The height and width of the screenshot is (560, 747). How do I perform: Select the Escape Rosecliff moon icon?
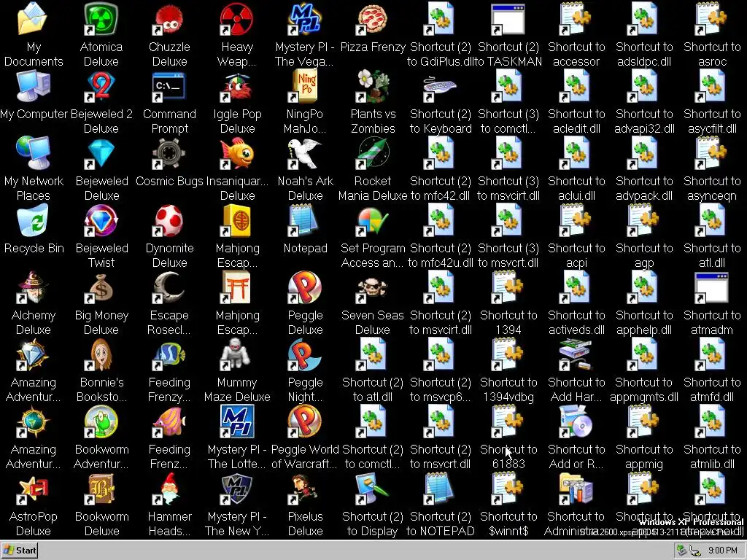coord(169,287)
